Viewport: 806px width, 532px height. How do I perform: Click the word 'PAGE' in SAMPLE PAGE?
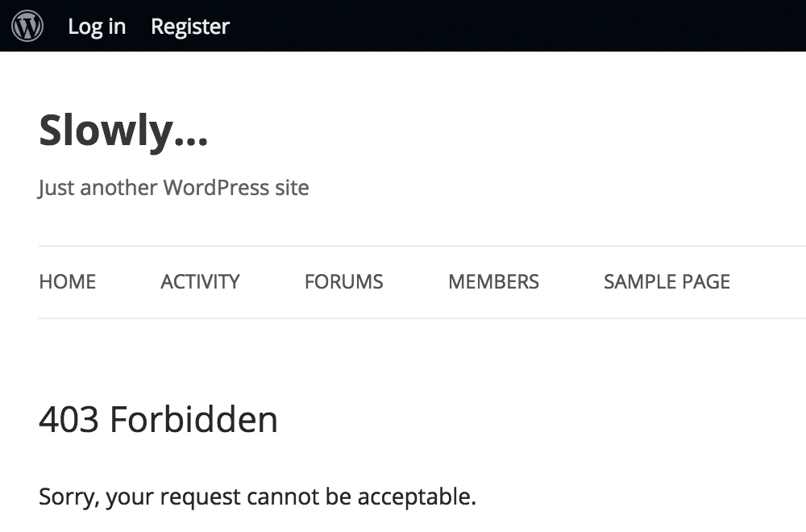coord(706,281)
